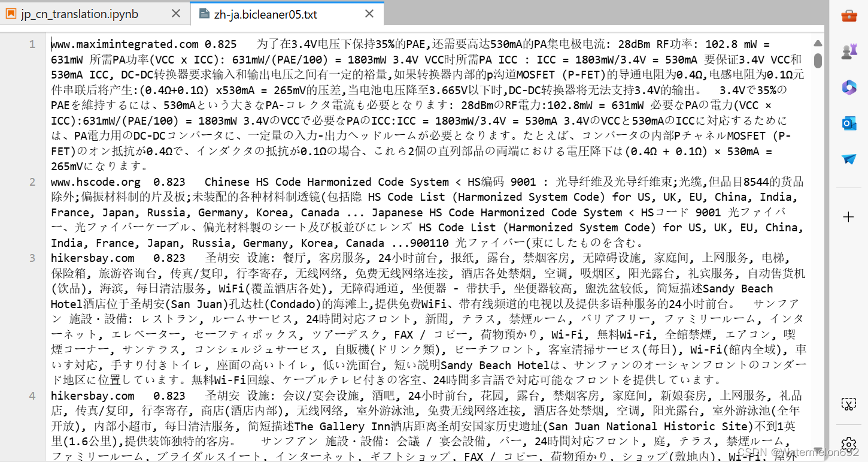Launch web capture with the scissors icon
Viewport: 868px width, 462px height.
click(x=849, y=405)
